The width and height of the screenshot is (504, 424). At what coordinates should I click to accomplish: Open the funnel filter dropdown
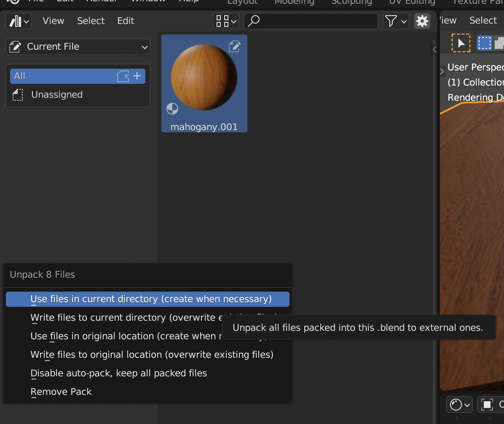click(395, 21)
